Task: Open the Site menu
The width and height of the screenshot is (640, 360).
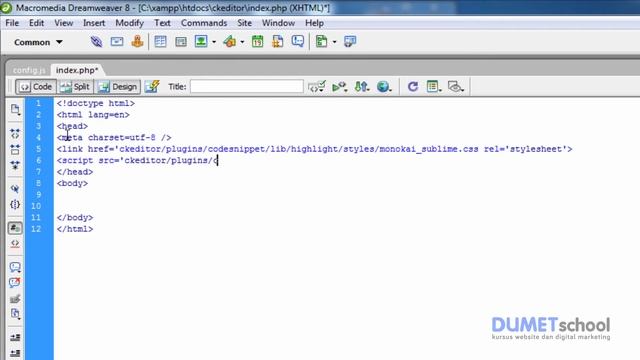Action: pyautogui.click(x=244, y=23)
